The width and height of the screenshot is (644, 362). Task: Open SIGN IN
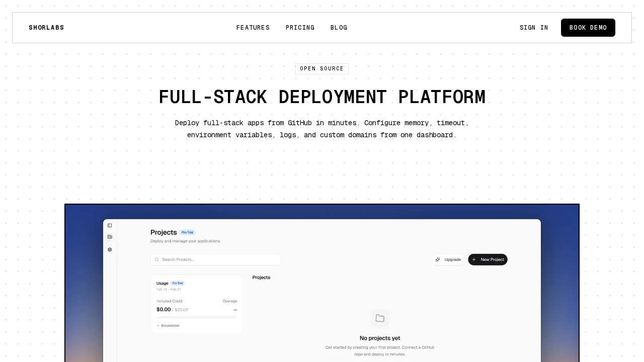tap(533, 28)
